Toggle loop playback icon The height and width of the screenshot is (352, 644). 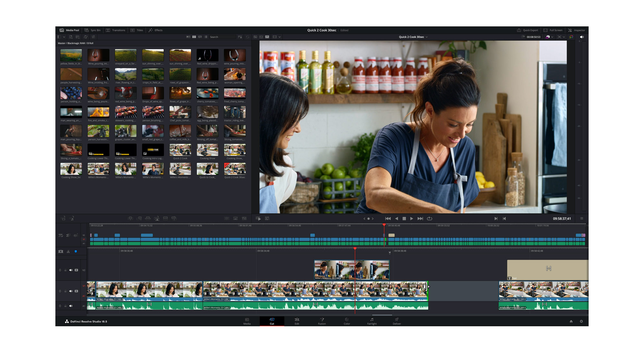click(430, 218)
